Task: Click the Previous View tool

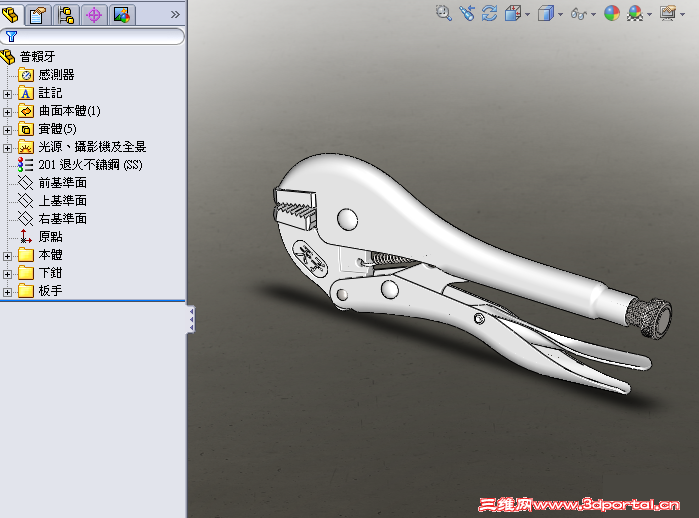Action: (x=467, y=13)
